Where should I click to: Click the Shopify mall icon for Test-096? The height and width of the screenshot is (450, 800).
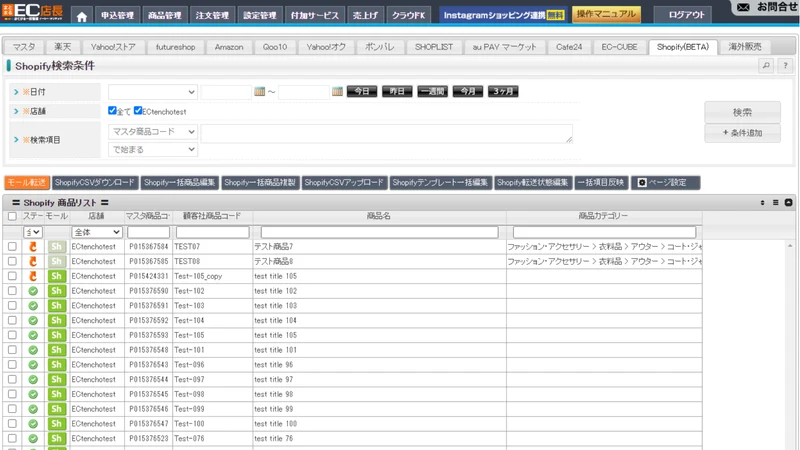click(56, 365)
